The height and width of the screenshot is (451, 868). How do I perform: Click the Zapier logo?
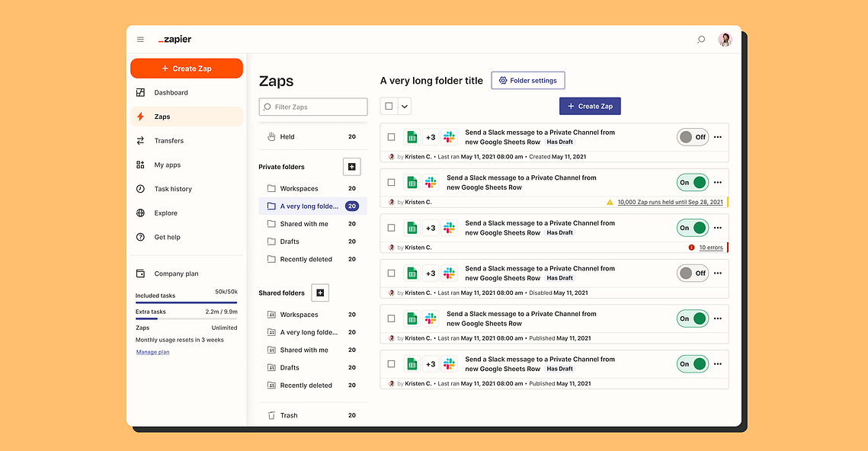click(175, 40)
